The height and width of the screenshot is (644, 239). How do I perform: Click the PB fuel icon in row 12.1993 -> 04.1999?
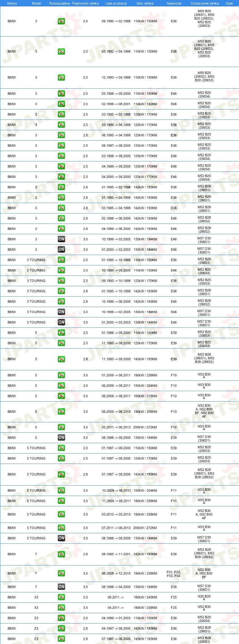click(61, 78)
